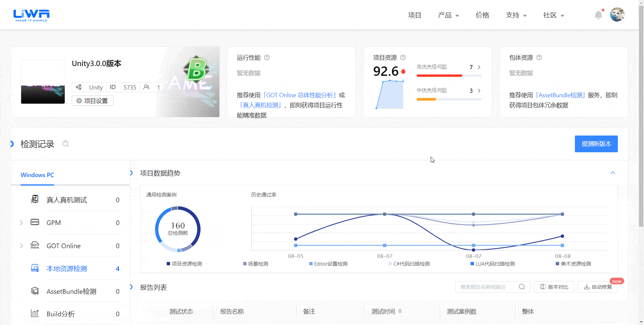644x325 pixels.
Task: Click the magnifier in report search box
Action: [x=522, y=287]
